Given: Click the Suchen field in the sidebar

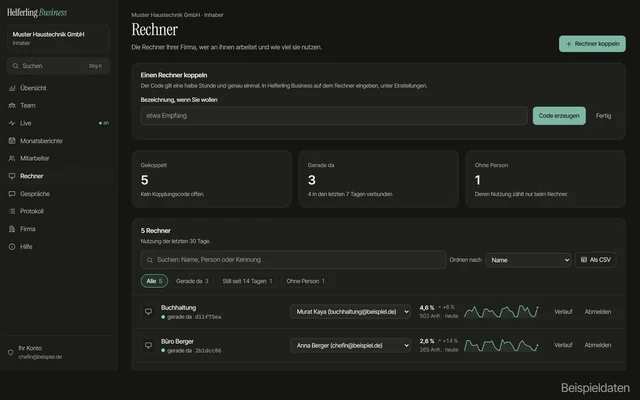Looking at the screenshot, I should (x=58, y=66).
